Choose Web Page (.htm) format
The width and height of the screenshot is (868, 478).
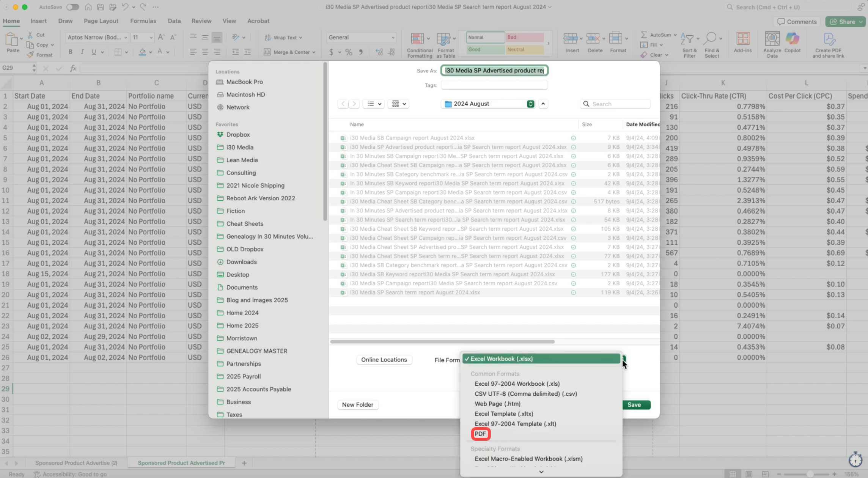pyautogui.click(x=497, y=404)
